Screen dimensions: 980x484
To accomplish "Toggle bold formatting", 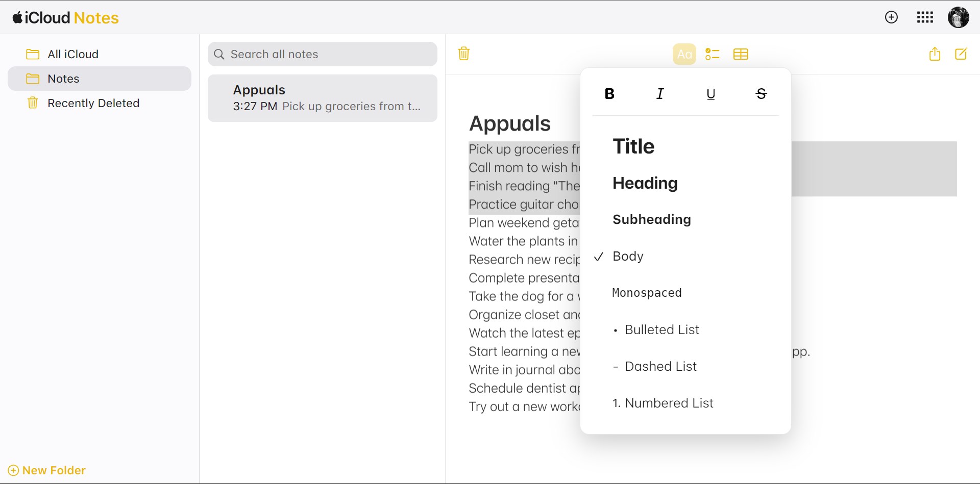I will tap(609, 94).
